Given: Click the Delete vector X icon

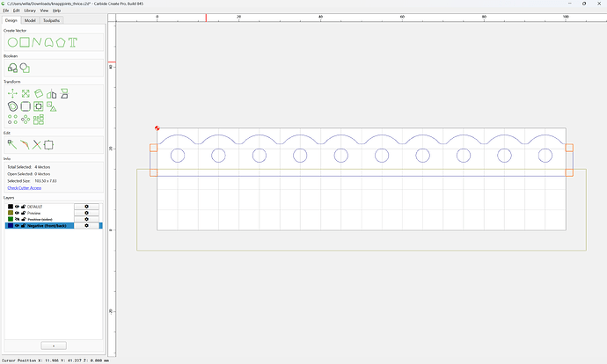Looking at the screenshot, I should (37, 145).
